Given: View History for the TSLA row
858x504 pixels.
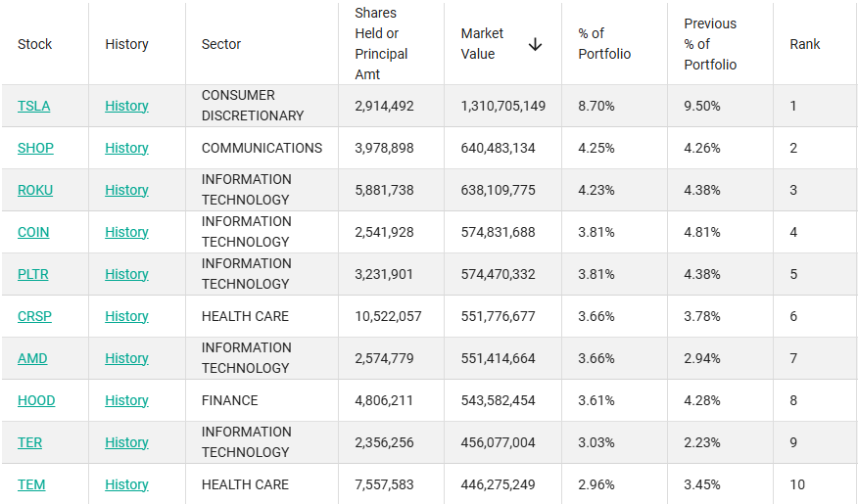Looking at the screenshot, I should [x=126, y=106].
